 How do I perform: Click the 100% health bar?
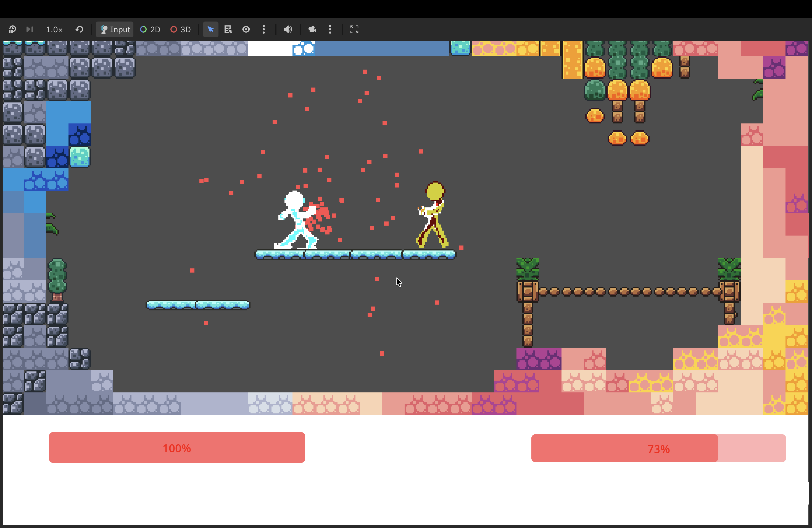point(177,448)
